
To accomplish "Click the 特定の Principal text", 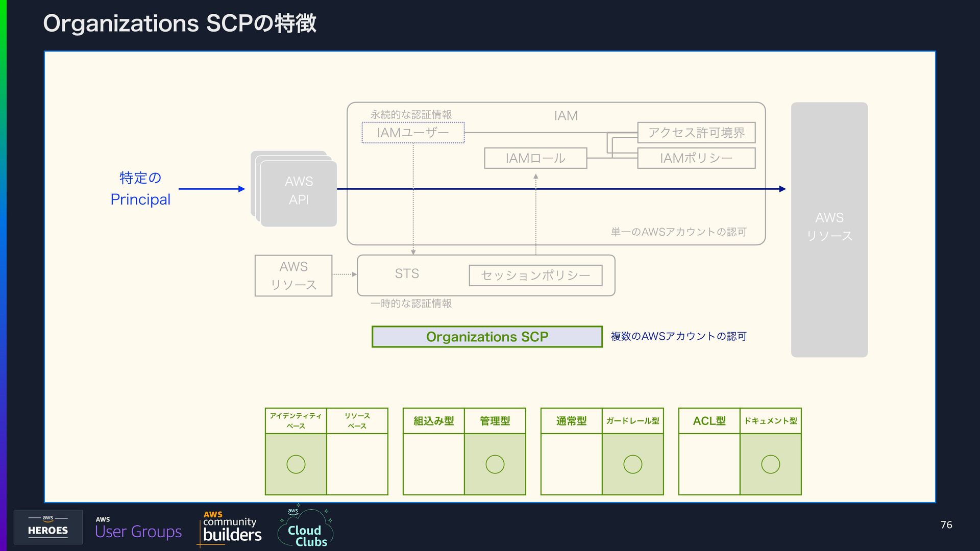I will [140, 189].
